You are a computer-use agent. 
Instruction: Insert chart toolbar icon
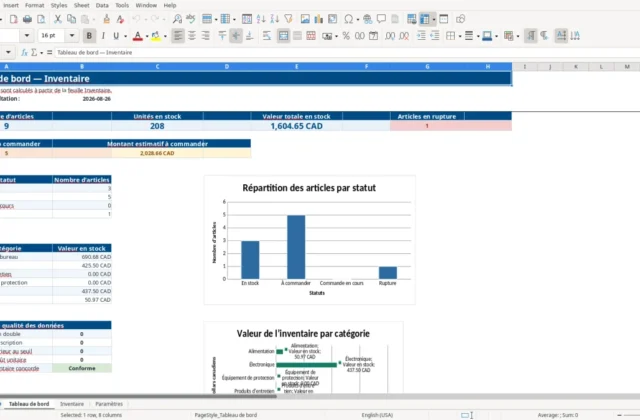318,19
